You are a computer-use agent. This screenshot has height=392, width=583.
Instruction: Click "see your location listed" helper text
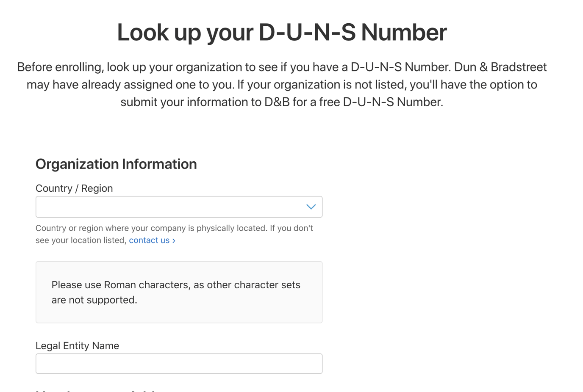[x=81, y=240]
